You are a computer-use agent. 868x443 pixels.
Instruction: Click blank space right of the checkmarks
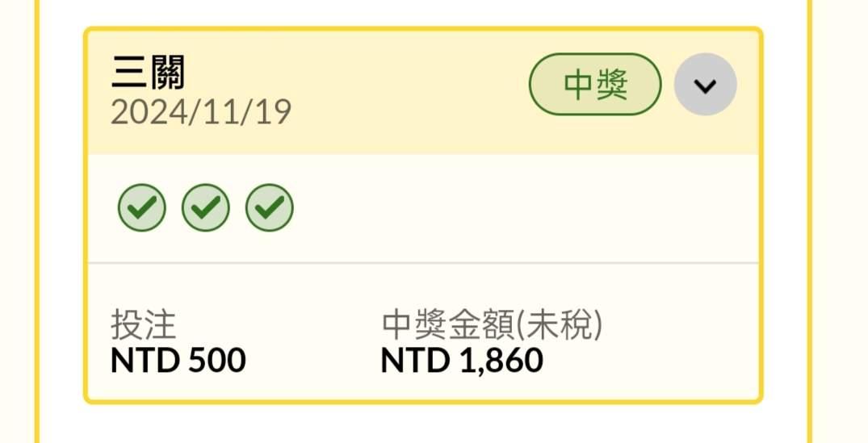[525, 208]
